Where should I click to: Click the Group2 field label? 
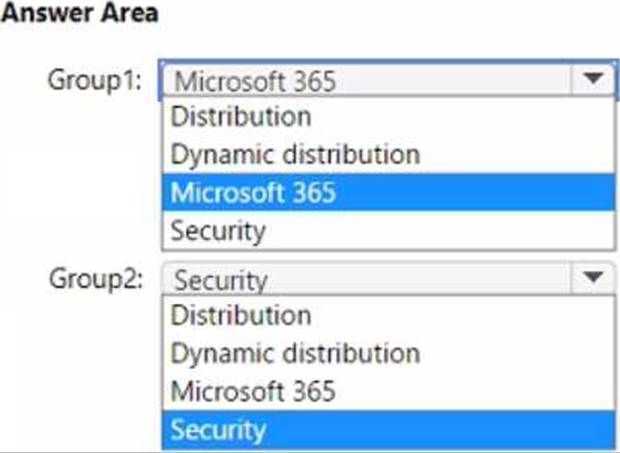96,278
